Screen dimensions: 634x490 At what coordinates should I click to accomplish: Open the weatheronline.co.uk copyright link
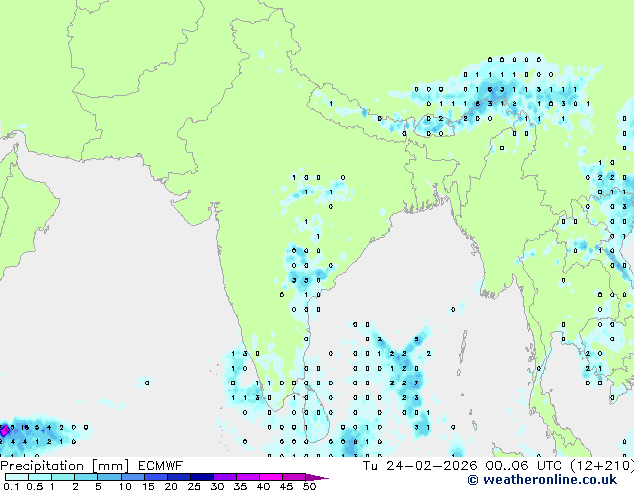542,480
